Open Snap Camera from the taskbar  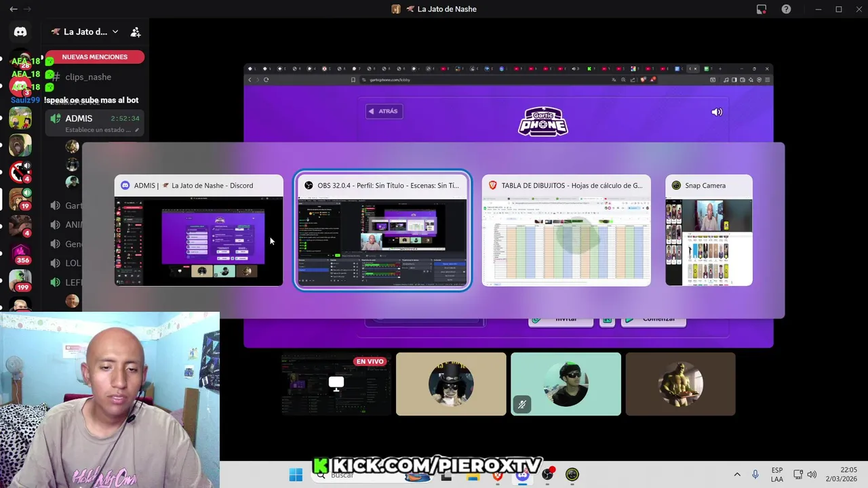tap(572, 474)
